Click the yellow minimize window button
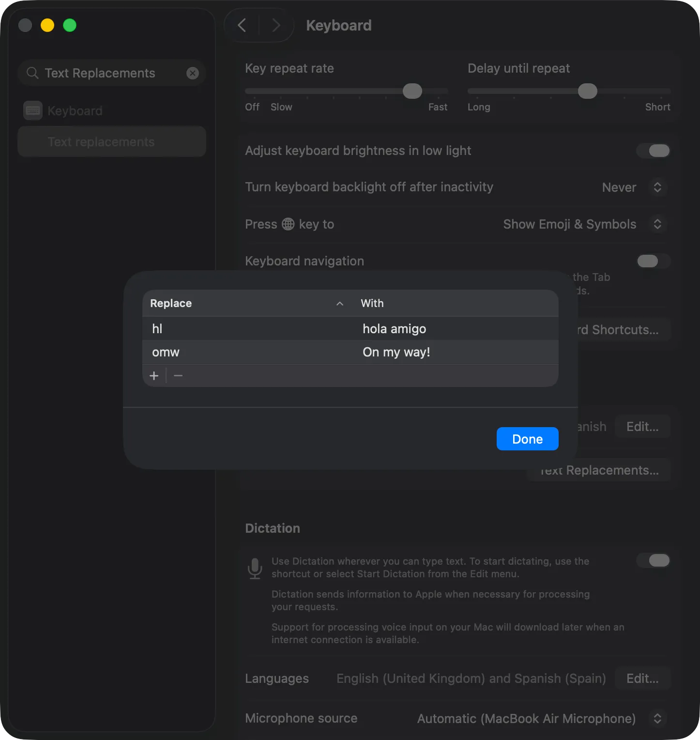 tap(47, 25)
